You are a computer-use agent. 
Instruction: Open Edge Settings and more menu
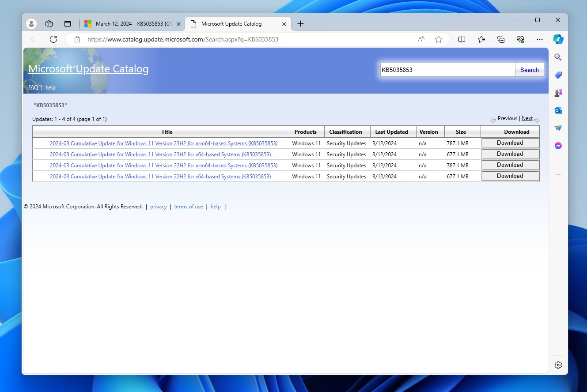click(539, 39)
